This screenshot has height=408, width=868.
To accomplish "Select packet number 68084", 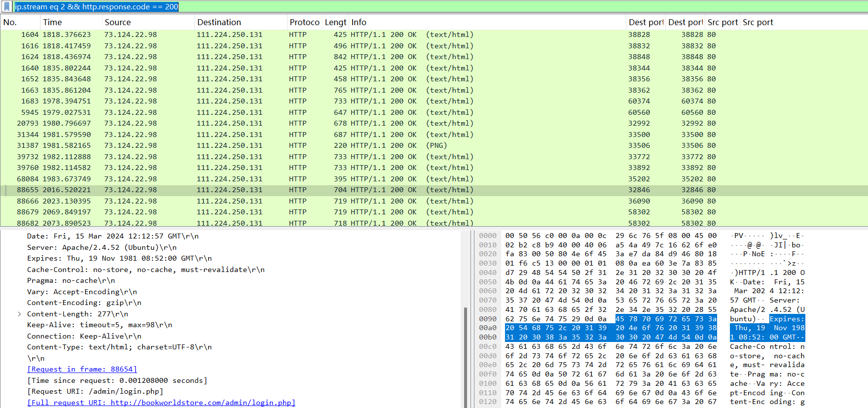I will tap(434, 179).
